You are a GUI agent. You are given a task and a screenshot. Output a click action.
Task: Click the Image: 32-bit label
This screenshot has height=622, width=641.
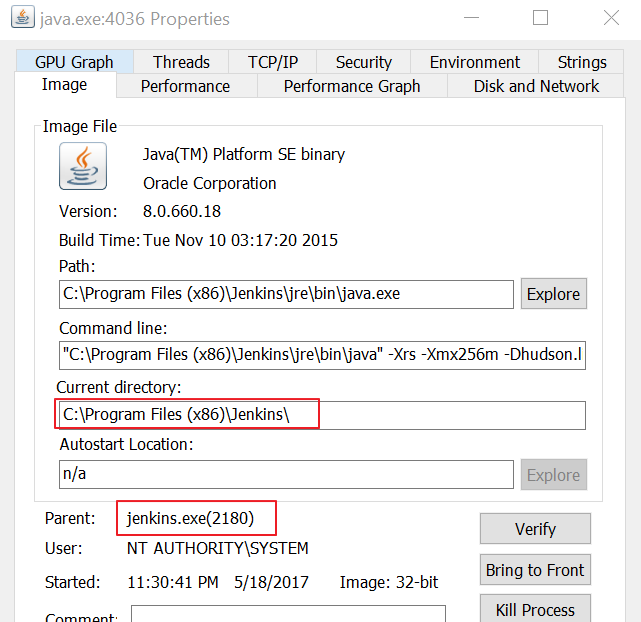(389, 582)
